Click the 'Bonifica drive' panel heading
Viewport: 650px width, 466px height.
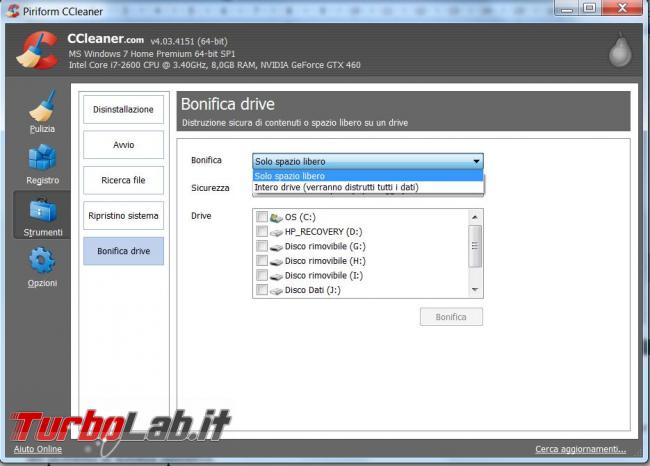(228, 104)
